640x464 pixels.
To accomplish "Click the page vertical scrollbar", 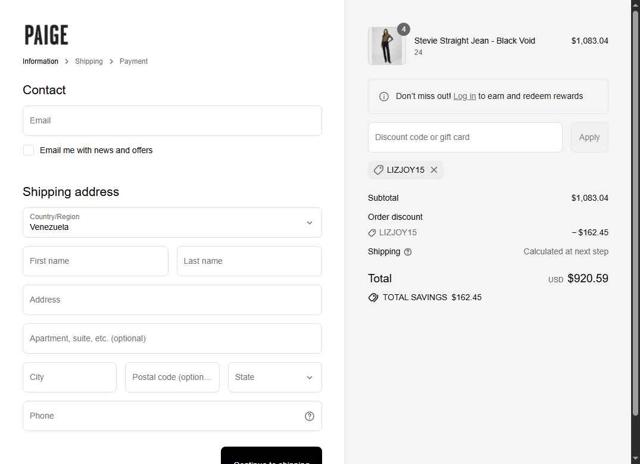I will [635, 214].
